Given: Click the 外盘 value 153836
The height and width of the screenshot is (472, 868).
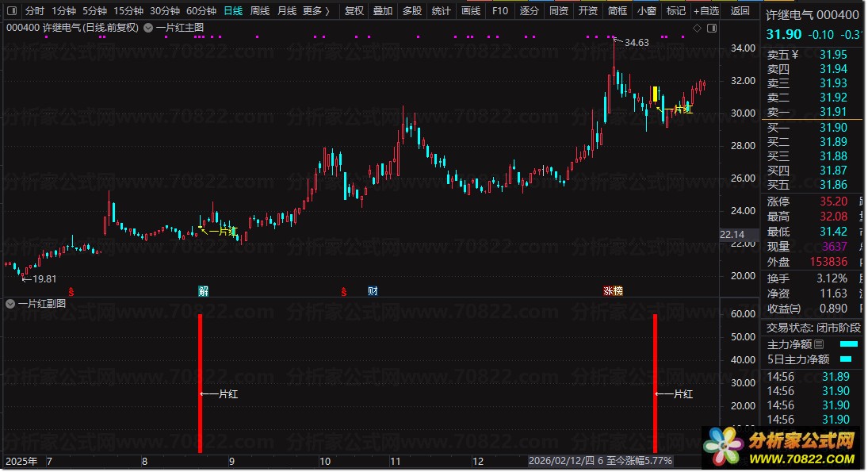Looking at the screenshot, I should tap(828, 262).
